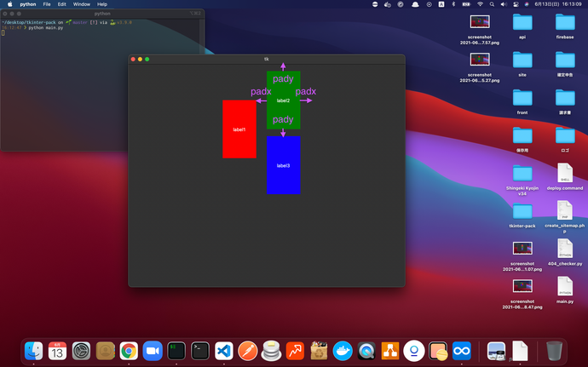The width and height of the screenshot is (588, 367).
Task: Launch Visual Studio Code from the Dock
Action: [224, 352]
